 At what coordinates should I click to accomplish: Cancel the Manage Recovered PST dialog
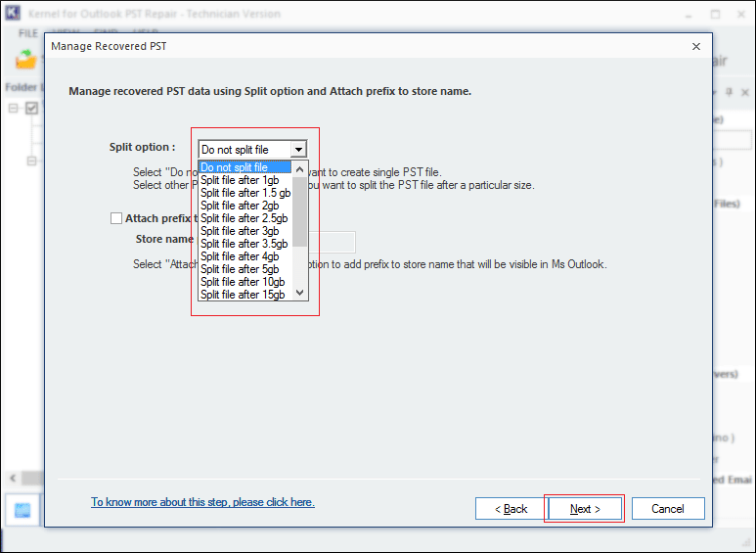point(668,509)
